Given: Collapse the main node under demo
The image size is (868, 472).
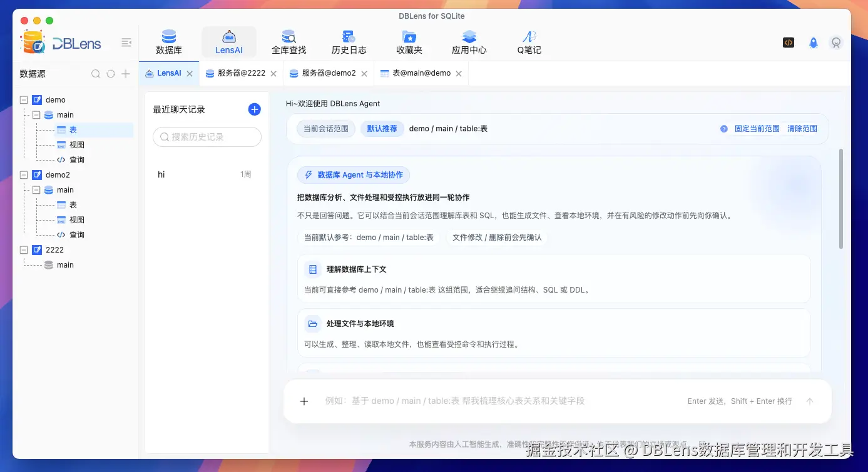Looking at the screenshot, I should coord(36,115).
